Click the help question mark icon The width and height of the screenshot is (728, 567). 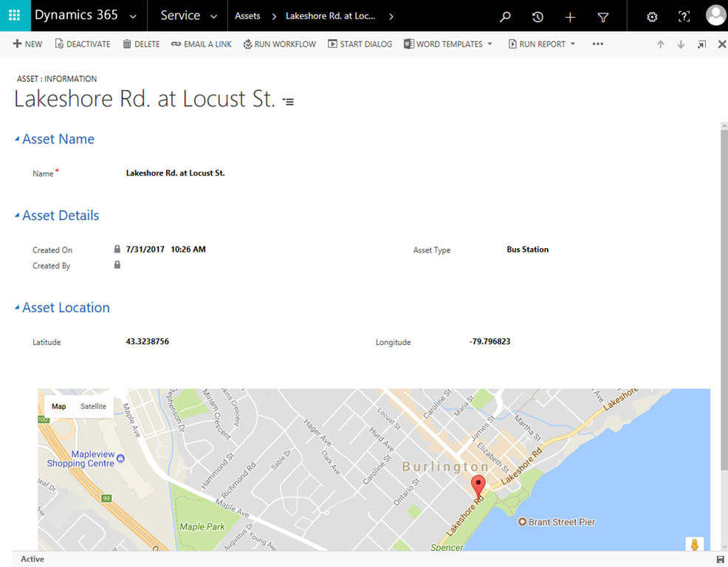click(684, 16)
